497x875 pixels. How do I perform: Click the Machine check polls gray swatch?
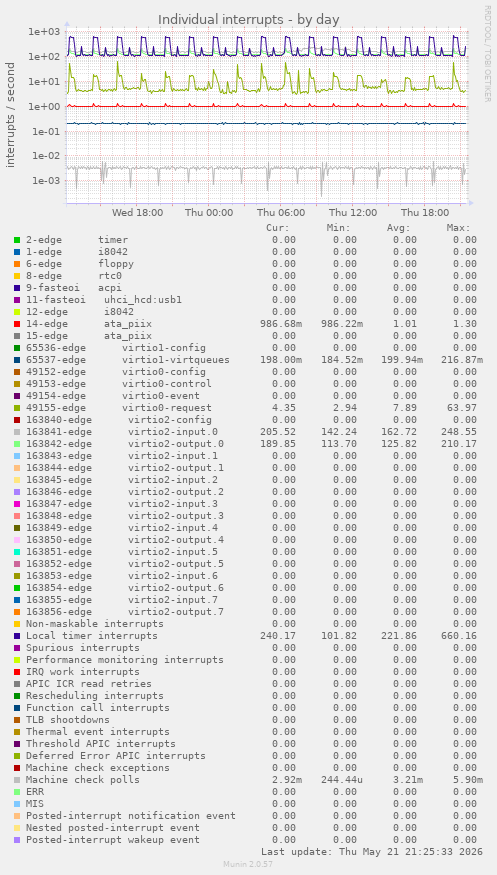(x=17, y=780)
